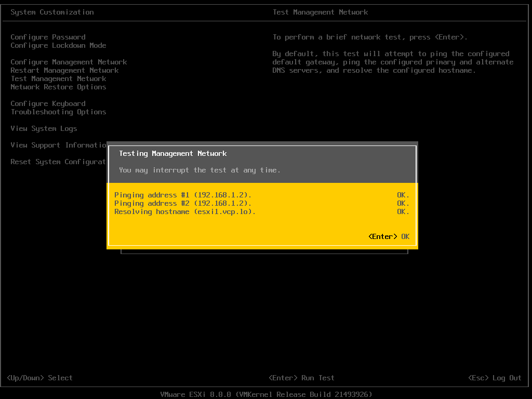Viewport: 532px width, 399px height.
Task: Click the Up/Down Select footer hint
Action: [38, 378]
